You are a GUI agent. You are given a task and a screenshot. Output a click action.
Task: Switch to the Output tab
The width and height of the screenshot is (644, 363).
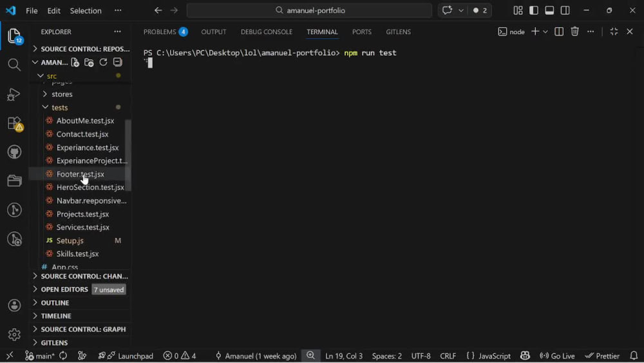214,32
